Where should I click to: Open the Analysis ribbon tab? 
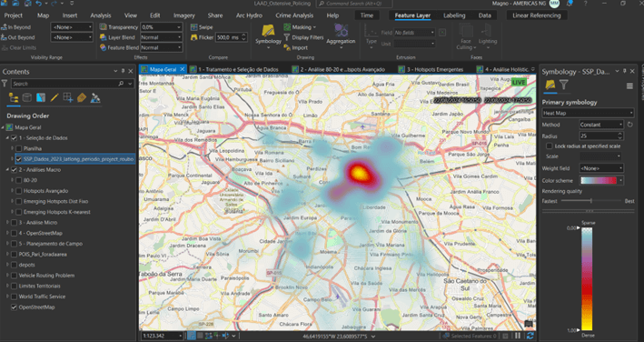pyautogui.click(x=101, y=15)
